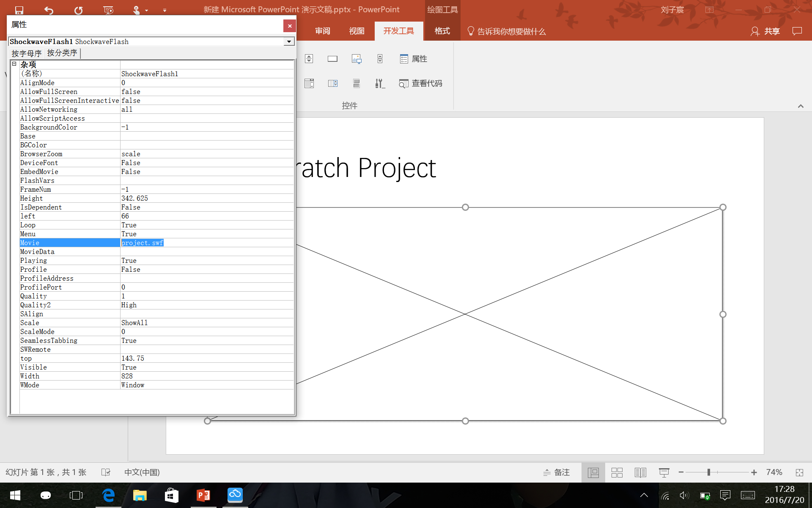
Task: Switch to Slide Sorter view icon
Action: (x=617, y=472)
